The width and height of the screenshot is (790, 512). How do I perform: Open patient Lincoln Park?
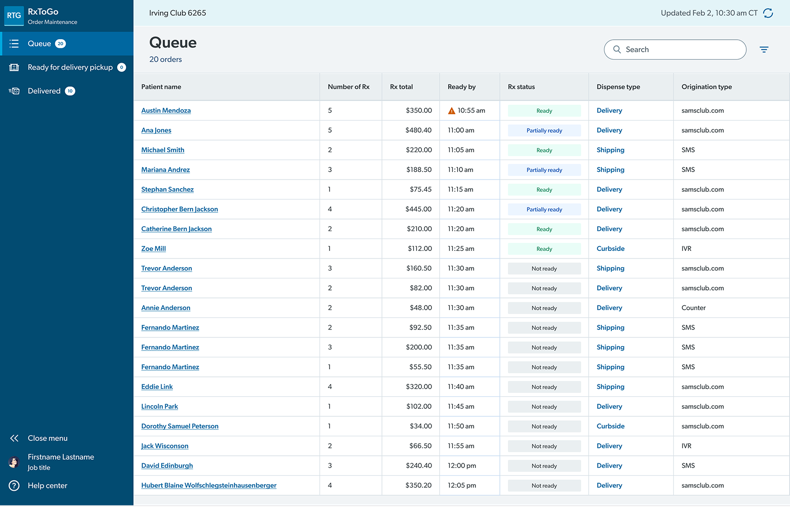click(159, 407)
